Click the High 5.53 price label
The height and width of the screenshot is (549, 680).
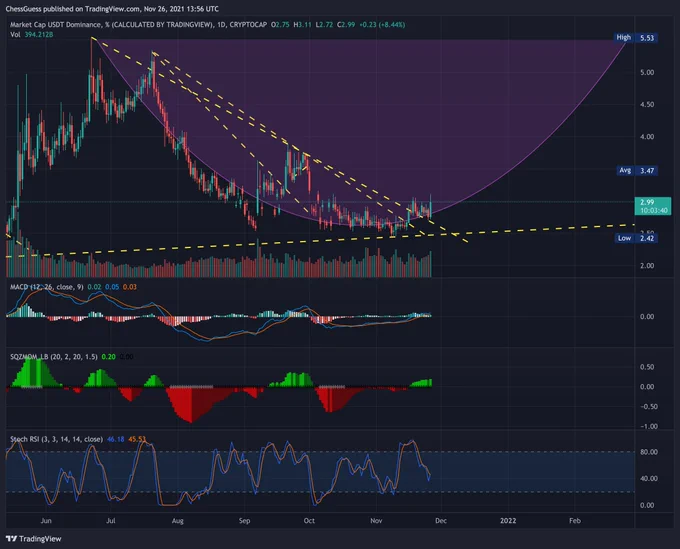coord(636,38)
